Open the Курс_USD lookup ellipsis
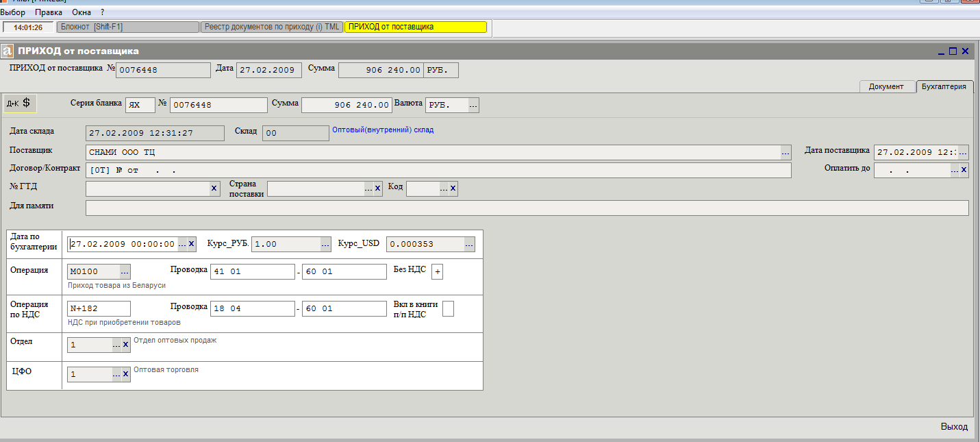Viewport: 980px width, 442px height. pos(469,244)
